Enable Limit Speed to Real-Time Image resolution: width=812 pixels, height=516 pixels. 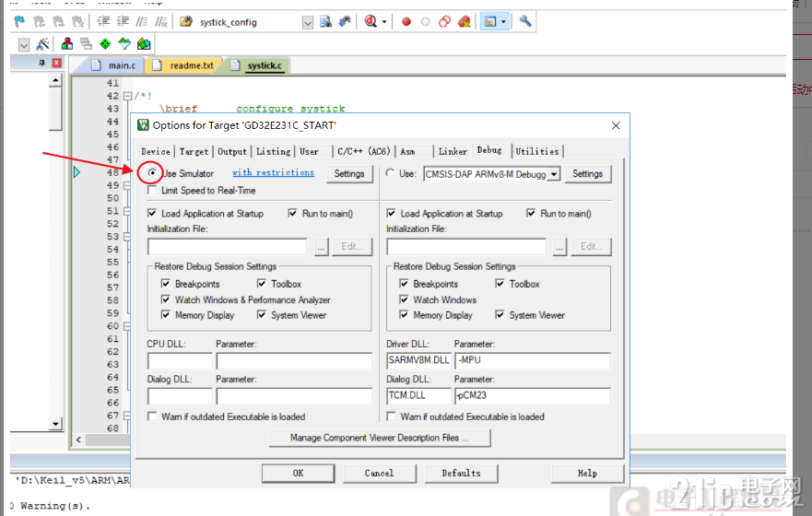152,191
